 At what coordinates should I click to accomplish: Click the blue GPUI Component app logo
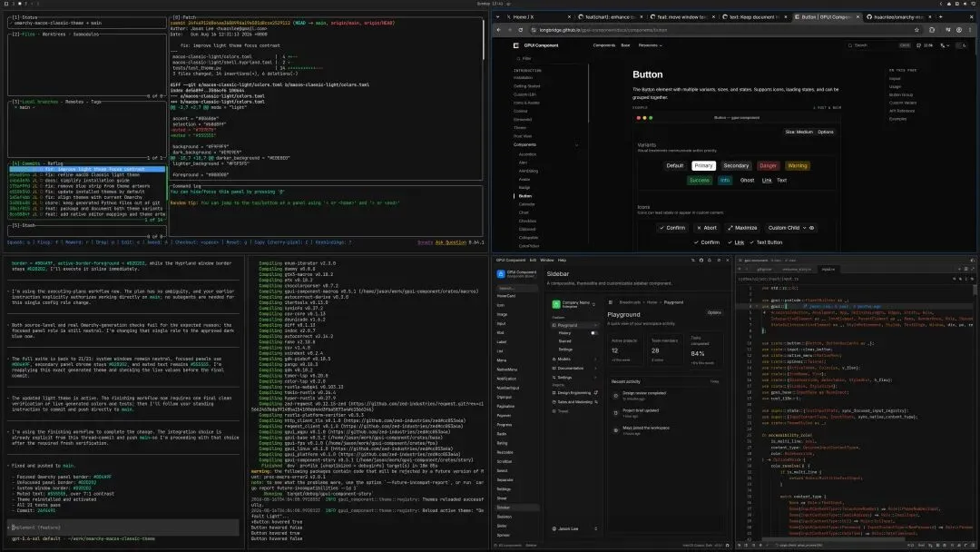click(501, 274)
